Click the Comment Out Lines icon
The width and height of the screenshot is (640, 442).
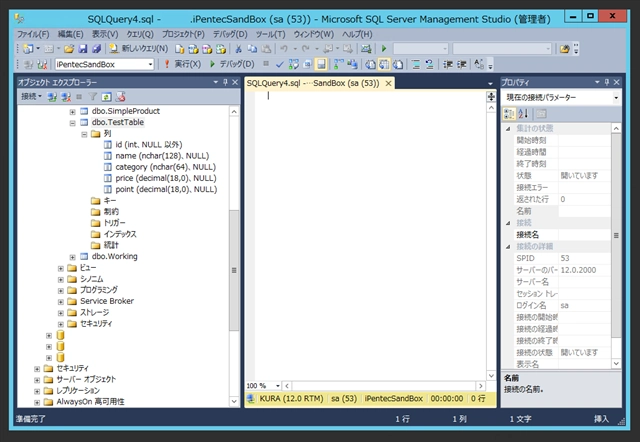coord(416,64)
